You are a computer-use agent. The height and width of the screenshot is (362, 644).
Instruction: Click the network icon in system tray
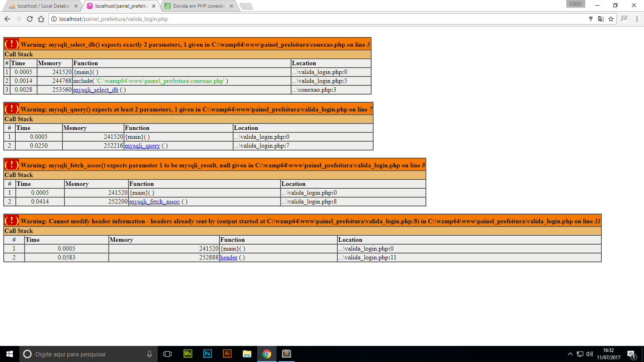tap(580, 354)
